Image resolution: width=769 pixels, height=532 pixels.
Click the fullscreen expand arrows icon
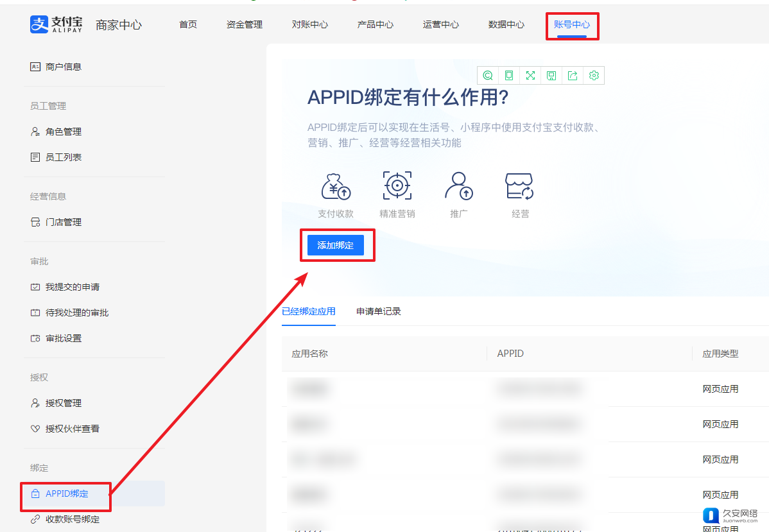pos(530,76)
